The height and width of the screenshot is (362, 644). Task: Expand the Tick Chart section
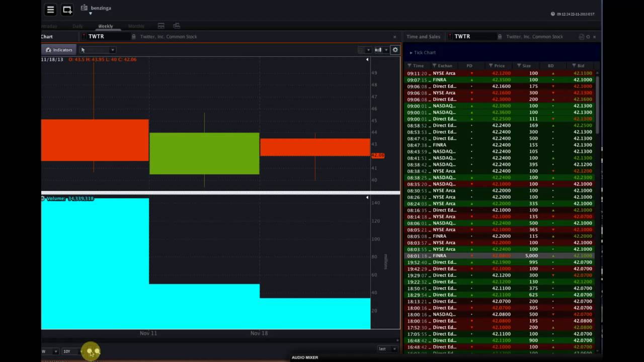[x=423, y=52]
